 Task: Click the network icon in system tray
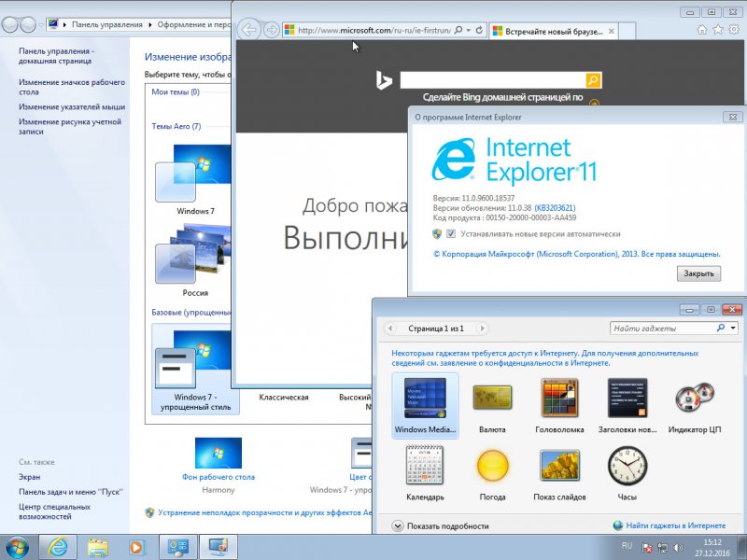point(662,548)
